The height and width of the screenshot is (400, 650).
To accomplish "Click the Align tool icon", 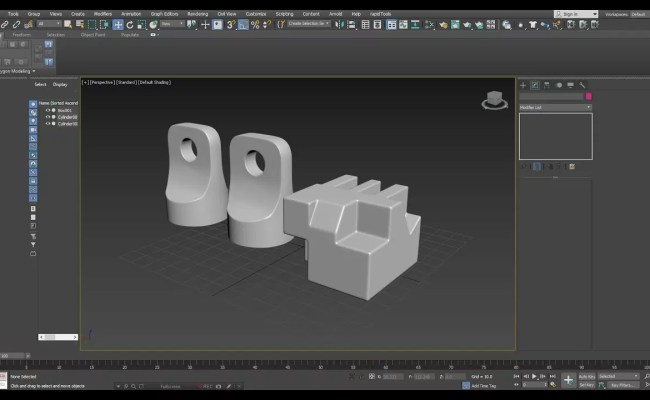I will pyautogui.click(x=352, y=25).
